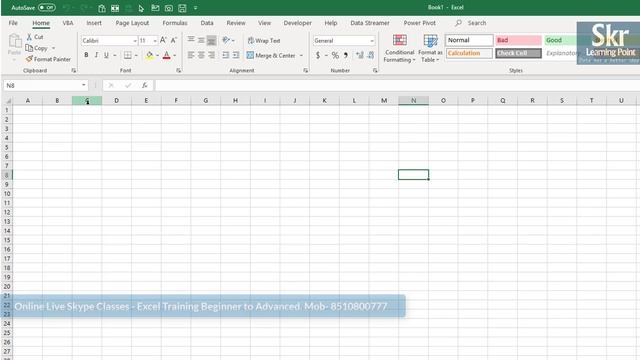The width and height of the screenshot is (640, 360).
Task: Click the Increase Indent icon
Action: [x=236, y=55]
